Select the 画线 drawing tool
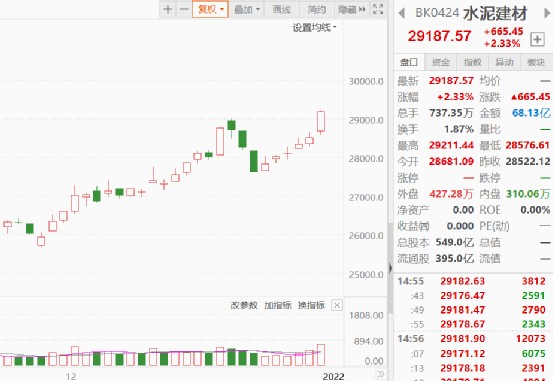The height and width of the screenshot is (381, 553). coord(281,9)
